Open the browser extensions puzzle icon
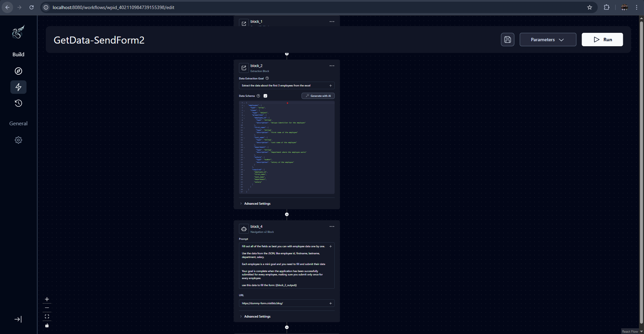Viewport: 644px width, 334px height. click(x=606, y=7)
